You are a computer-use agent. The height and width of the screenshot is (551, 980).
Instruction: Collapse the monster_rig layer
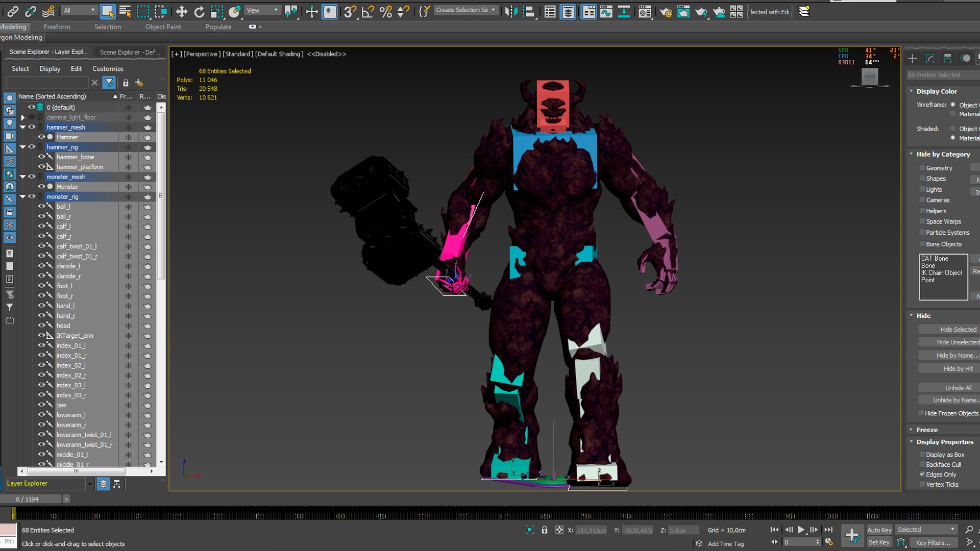(22, 196)
